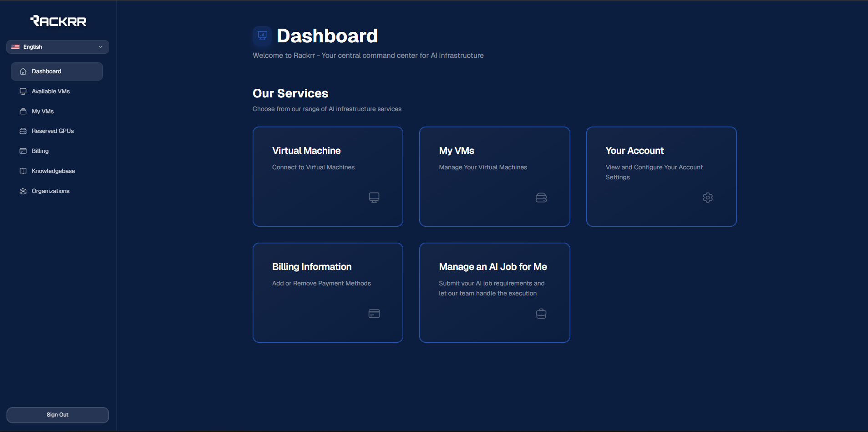Click the server icon on My VMs card

(540, 197)
